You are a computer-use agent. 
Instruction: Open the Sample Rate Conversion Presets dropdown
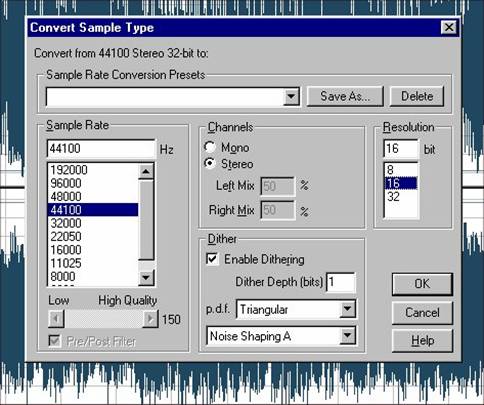291,97
